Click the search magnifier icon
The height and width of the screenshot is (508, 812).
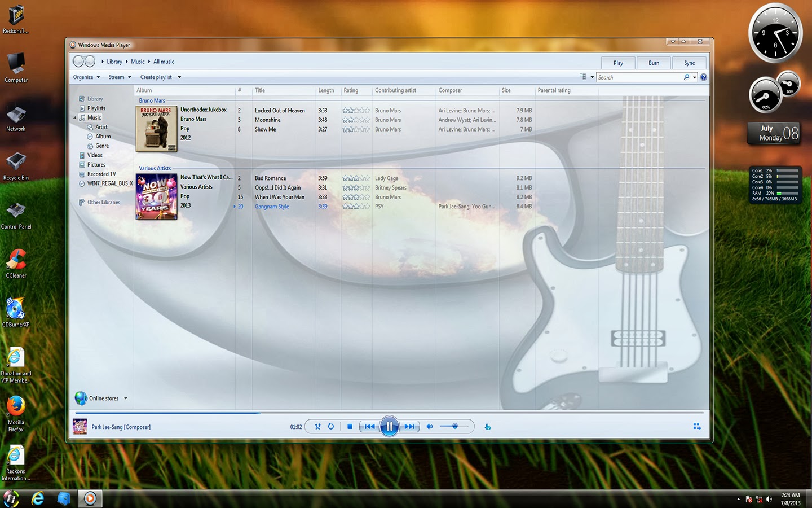point(686,77)
